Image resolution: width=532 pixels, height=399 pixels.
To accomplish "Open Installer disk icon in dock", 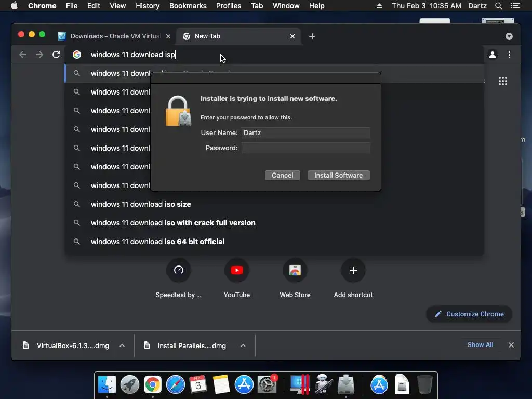I will (x=345, y=385).
